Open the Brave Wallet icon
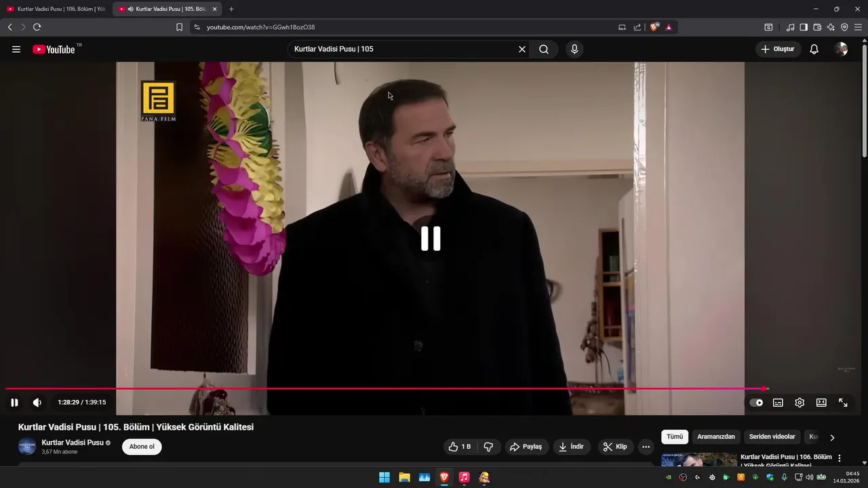Viewport: 868px width, 488px height. tap(817, 27)
